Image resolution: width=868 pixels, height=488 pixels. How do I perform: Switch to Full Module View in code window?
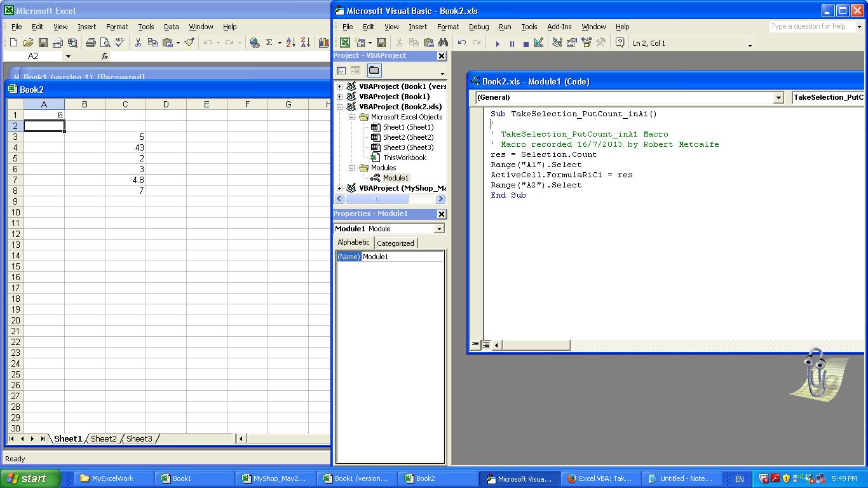pyautogui.click(x=485, y=344)
